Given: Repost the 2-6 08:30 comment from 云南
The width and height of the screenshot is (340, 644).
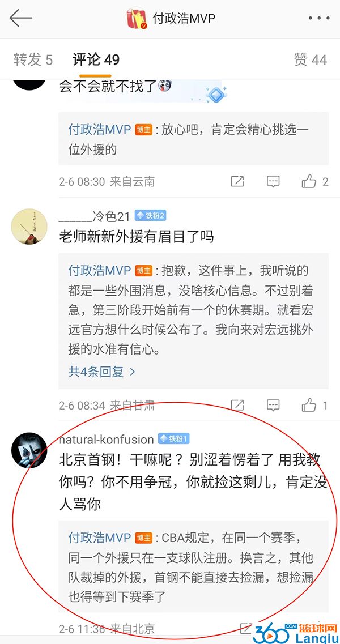Looking at the screenshot, I should pos(237,181).
